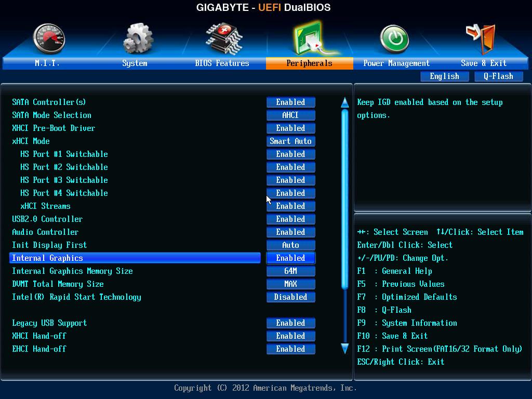The image size is (532, 399).
Task: Launch the Q-Flash button
Action: (498, 76)
